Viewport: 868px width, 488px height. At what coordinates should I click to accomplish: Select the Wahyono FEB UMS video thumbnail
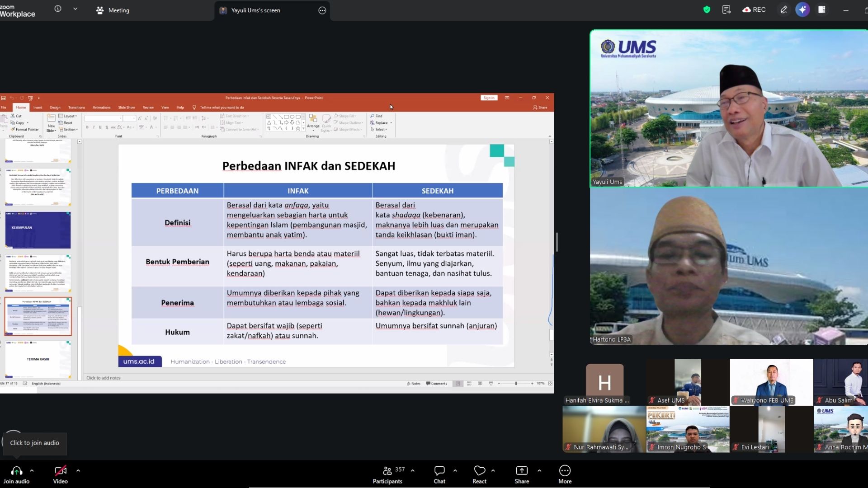coord(771,382)
